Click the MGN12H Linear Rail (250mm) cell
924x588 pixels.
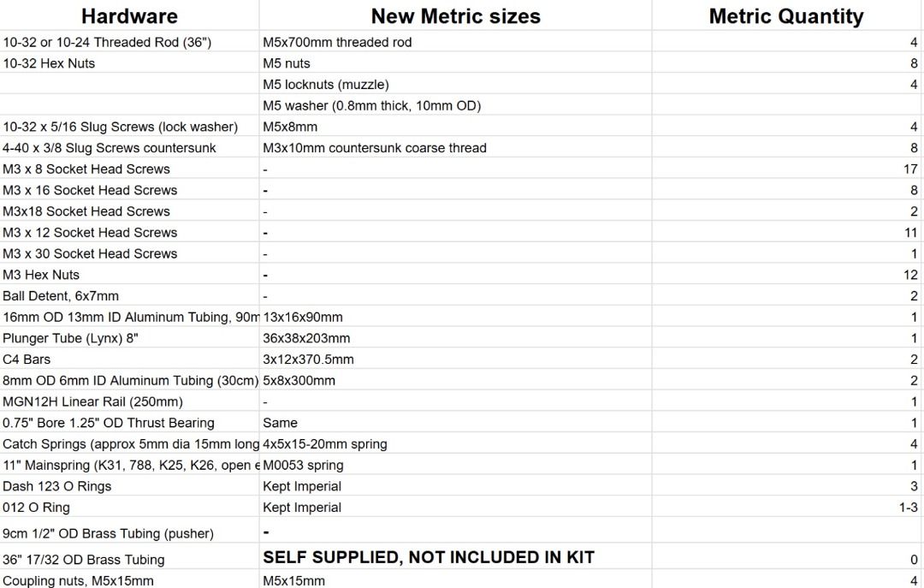[92, 401]
